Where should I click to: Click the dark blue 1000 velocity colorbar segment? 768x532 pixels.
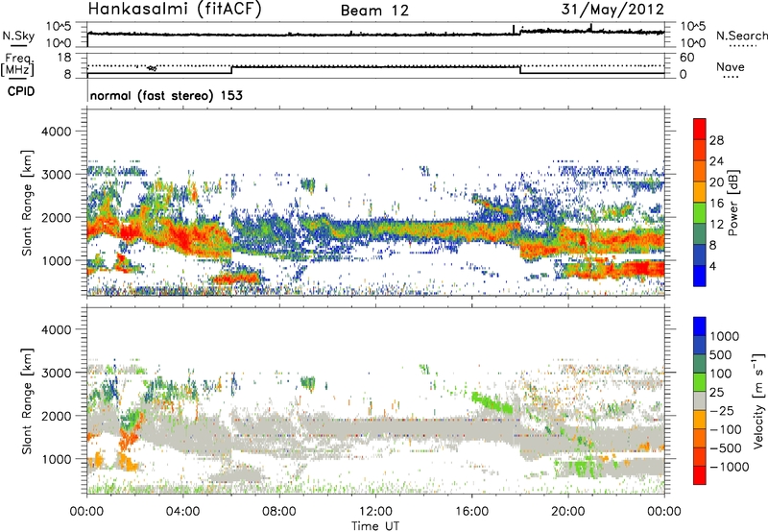pyautogui.click(x=700, y=326)
